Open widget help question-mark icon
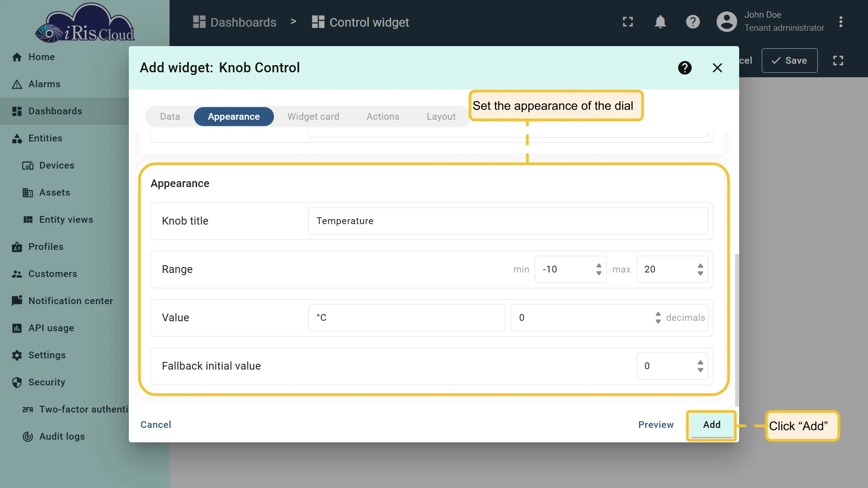Screen dimensions: 868x488 pyautogui.click(x=685, y=68)
